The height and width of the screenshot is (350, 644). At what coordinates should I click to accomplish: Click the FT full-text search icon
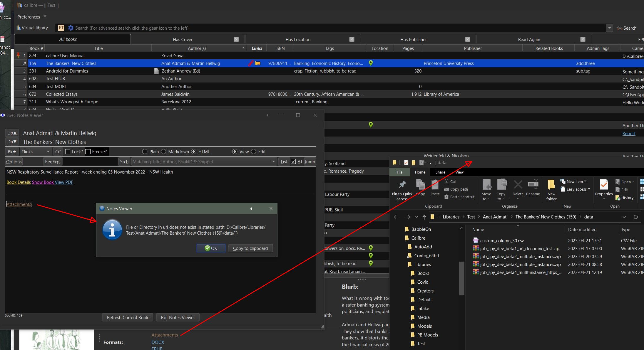pos(61,28)
